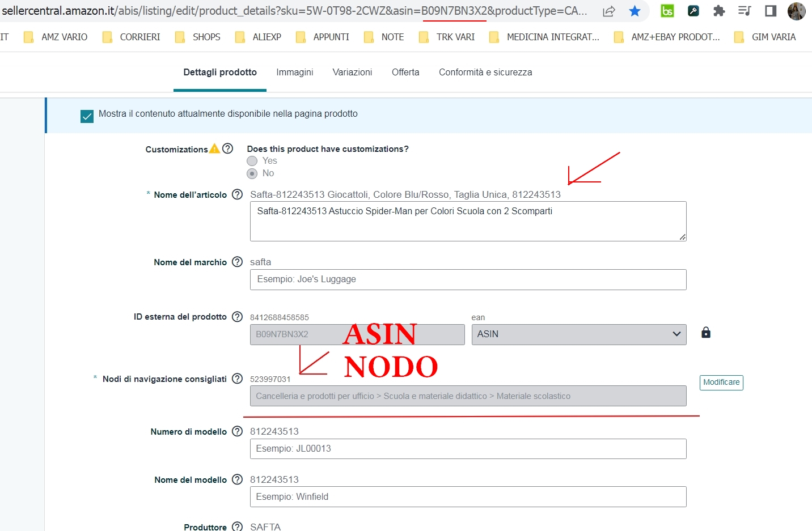Click the share page icon in address bar
This screenshot has width=812, height=531.
[609, 11]
